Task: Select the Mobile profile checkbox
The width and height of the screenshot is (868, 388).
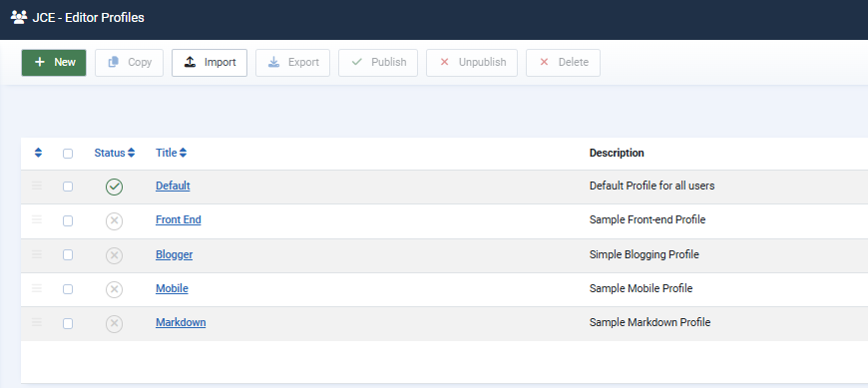Action: click(68, 289)
